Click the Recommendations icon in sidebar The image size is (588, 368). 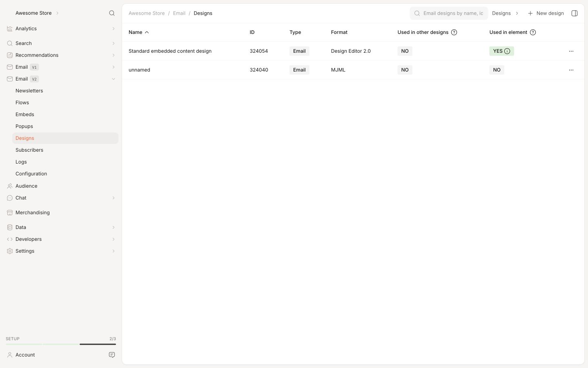pyautogui.click(x=10, y=55)
